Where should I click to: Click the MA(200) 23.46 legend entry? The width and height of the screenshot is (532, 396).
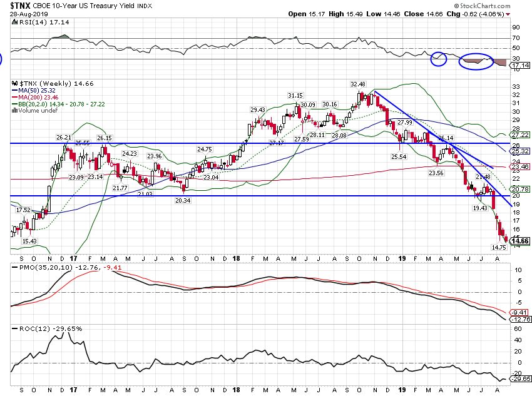point(38,98)
